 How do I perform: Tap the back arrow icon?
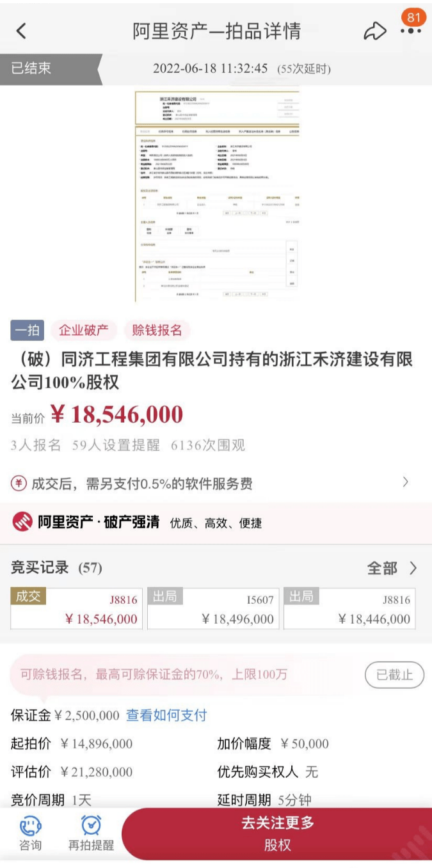pyautogui.click(x=21, y=31)
